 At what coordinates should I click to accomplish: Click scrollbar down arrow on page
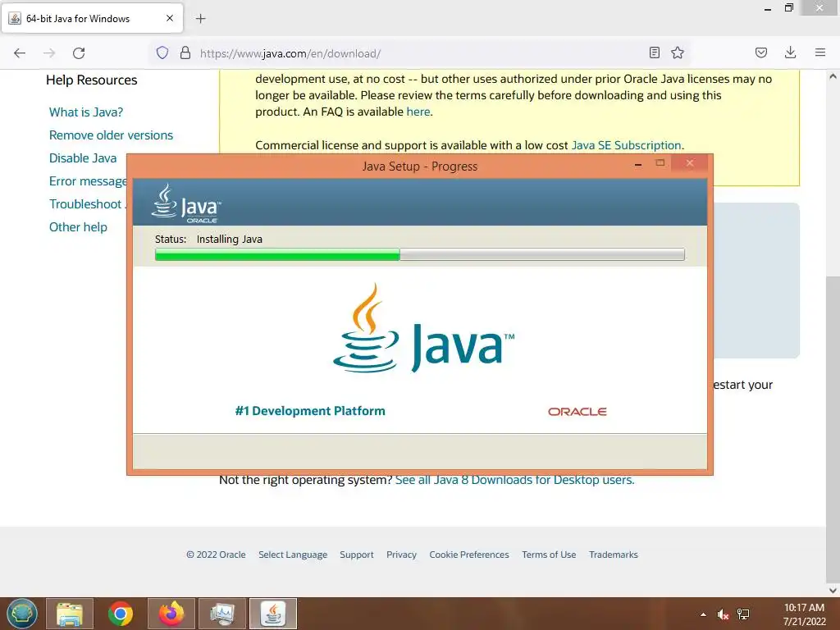(x=833, y=591)
